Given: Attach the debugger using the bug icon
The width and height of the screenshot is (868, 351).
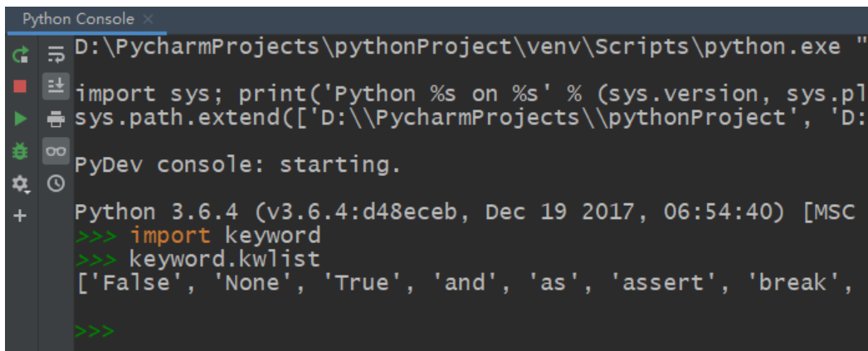Looking at the screenshot, I should pyautogui.click(x=21, y=151).
